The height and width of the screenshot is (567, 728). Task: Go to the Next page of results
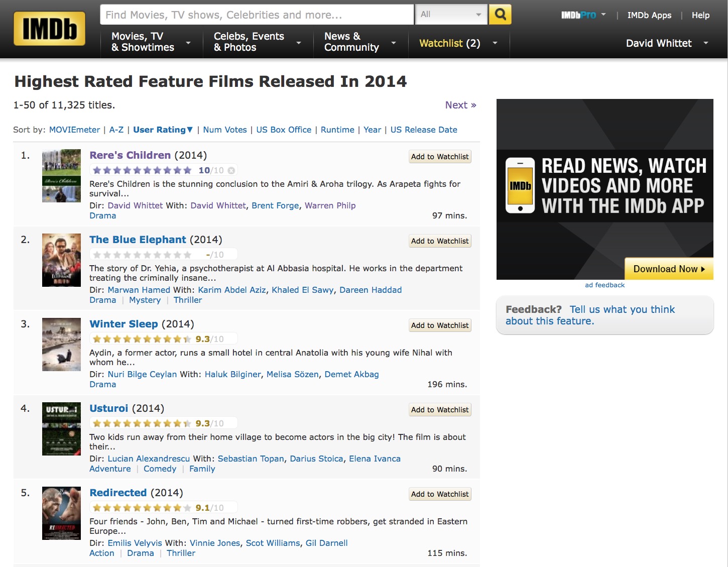460,105
